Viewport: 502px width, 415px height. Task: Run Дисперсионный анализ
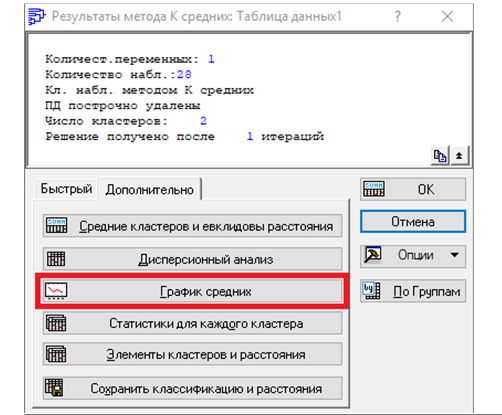tap(193, 258)
